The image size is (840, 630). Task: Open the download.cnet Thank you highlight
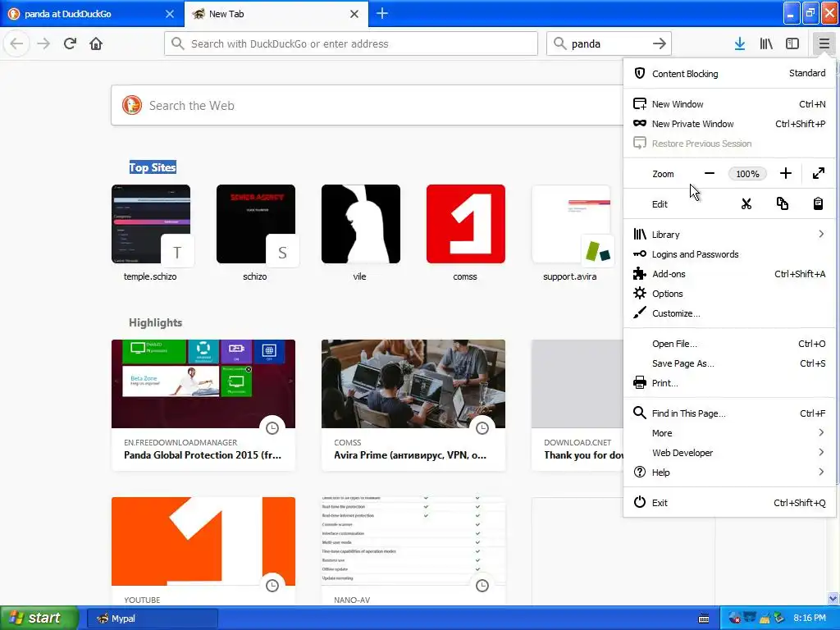tap(577, 405)
